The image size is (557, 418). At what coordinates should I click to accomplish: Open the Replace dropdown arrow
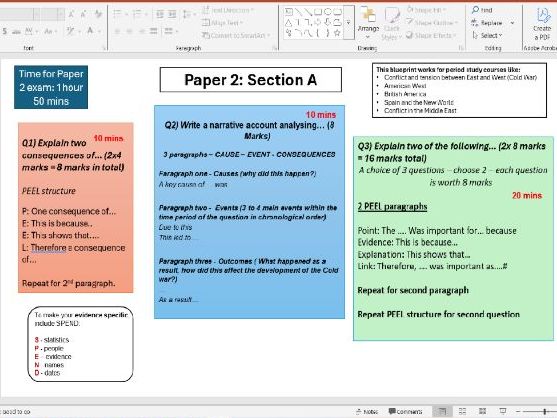[512, 23]
